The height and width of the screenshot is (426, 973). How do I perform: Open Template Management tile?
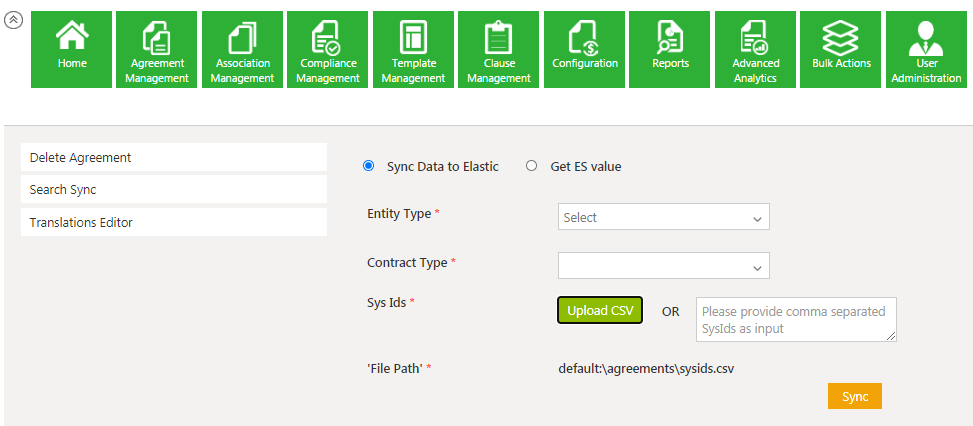pos(413,49)
